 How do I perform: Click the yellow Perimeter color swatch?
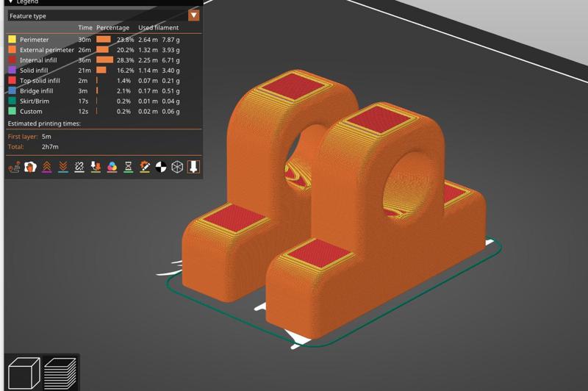click(x=12, y=40)
